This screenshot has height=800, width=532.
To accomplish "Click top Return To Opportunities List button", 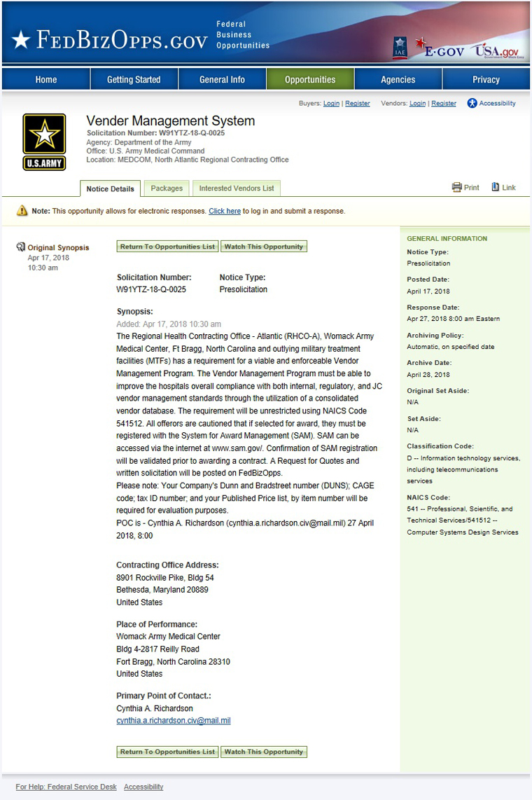I will (x=168, y=247).
